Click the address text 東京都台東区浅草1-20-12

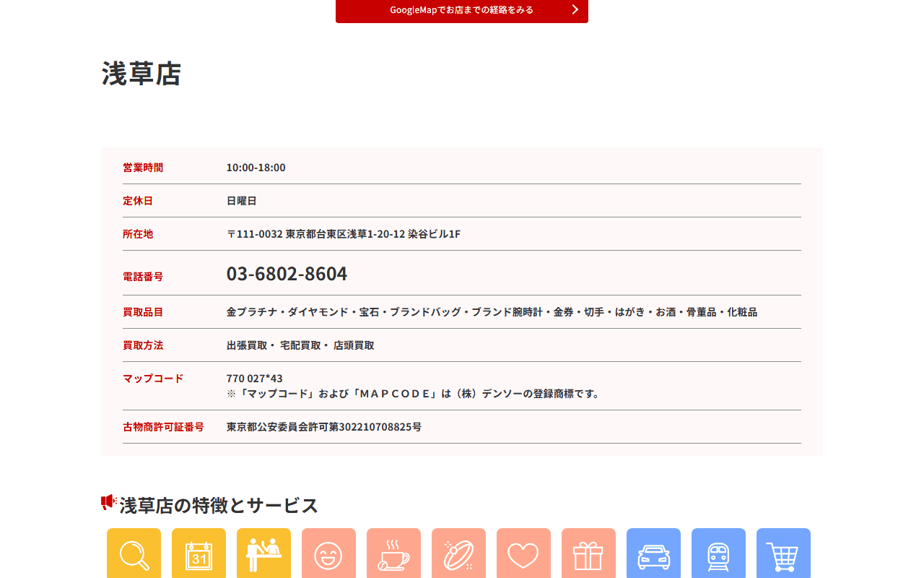[x=345, y=234]
